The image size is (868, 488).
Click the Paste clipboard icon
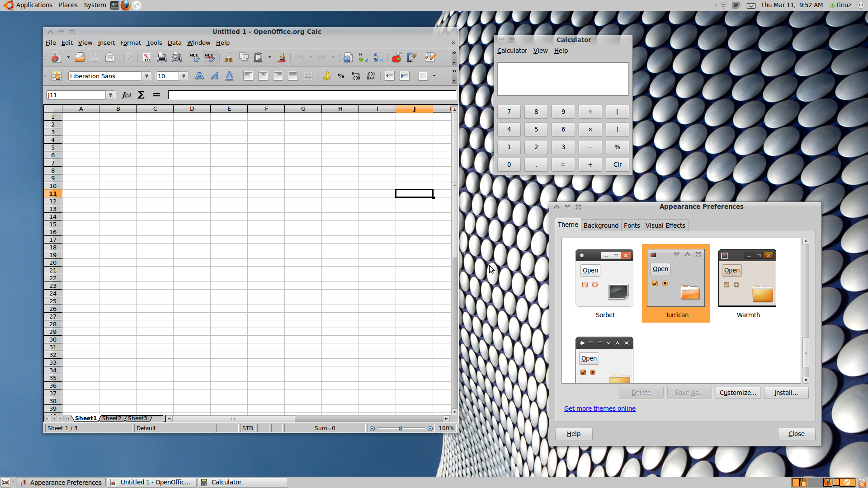click(x=259, y=57)
